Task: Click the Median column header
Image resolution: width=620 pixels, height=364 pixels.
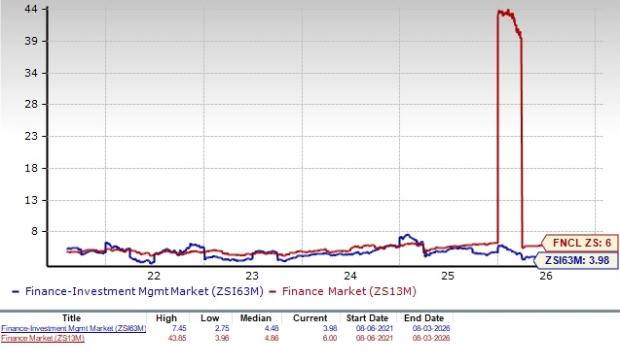Action: pyautogui.click(x=256, y=318)
